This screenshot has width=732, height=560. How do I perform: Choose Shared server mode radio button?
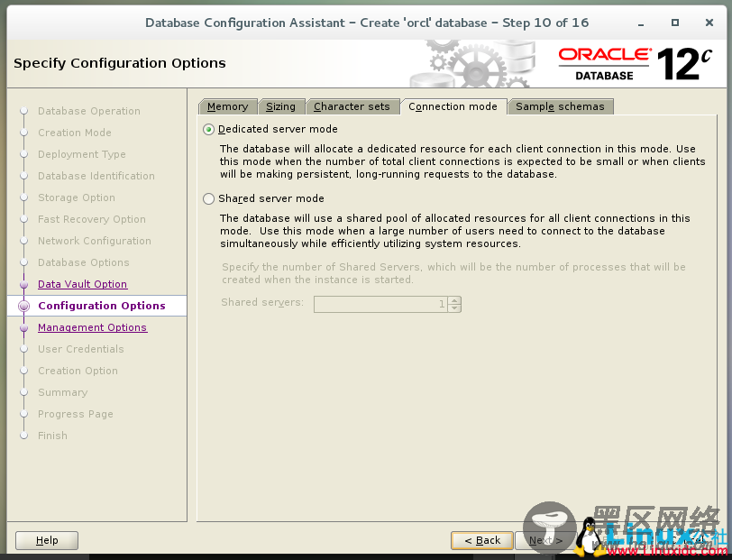(208, 199)
